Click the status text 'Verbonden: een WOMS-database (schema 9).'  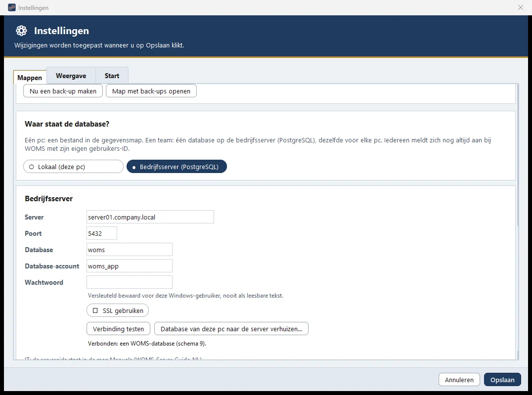click(x=147, y=344)
